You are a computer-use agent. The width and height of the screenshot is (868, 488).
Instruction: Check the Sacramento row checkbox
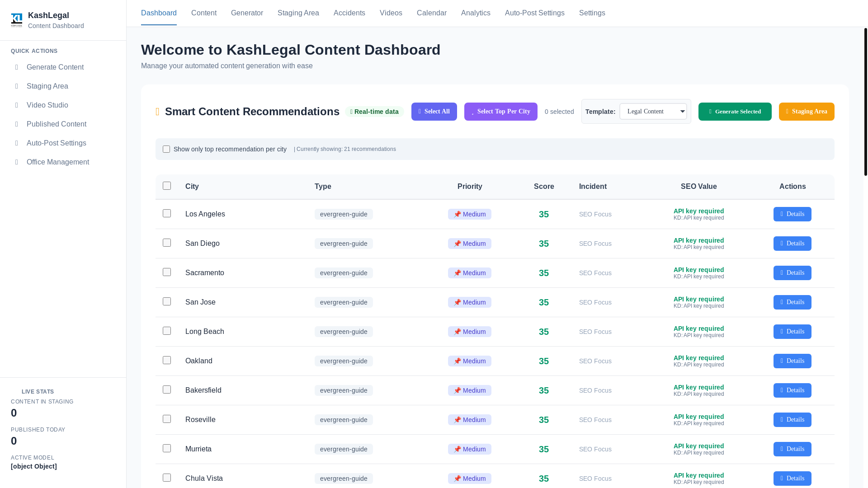[x=167, y=272]
